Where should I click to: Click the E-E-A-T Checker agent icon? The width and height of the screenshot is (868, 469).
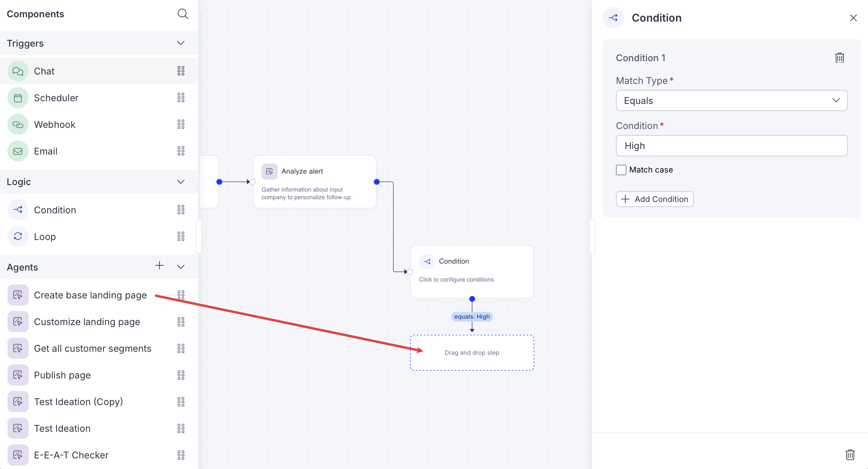18,455
